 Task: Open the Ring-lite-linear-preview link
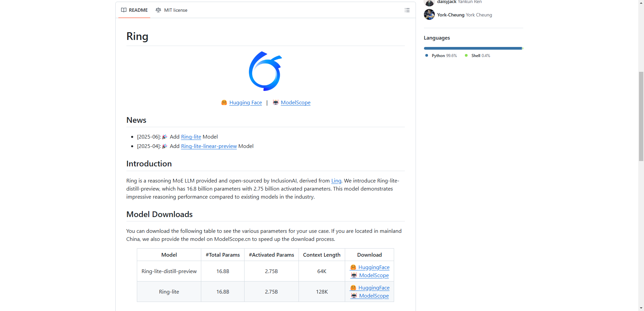209,146
